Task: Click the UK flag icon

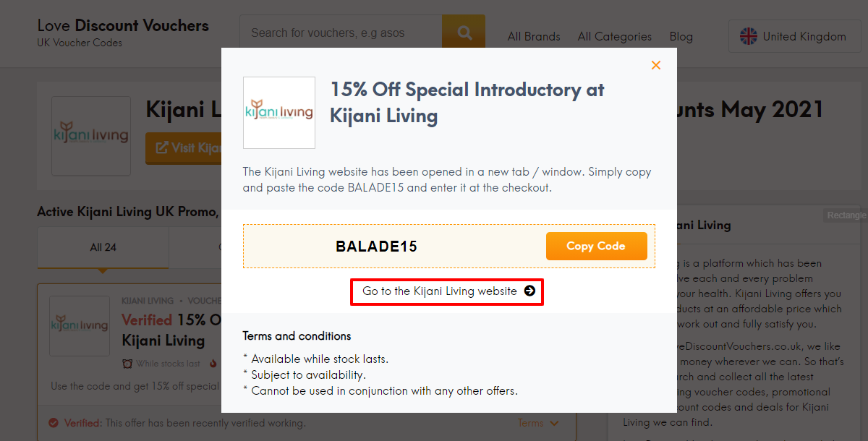Action: click(748, 36)
